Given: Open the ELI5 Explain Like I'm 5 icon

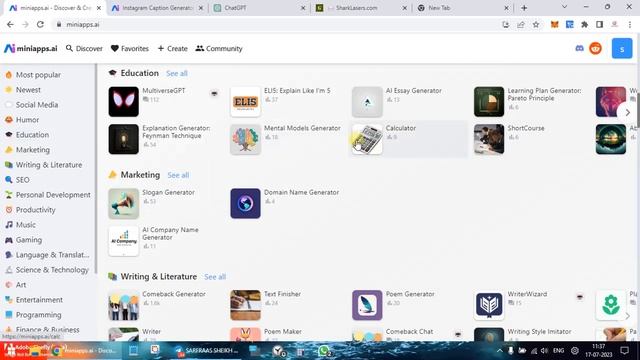Looking at the screenshot, I should pyautogui.click(x=245, y=102).
